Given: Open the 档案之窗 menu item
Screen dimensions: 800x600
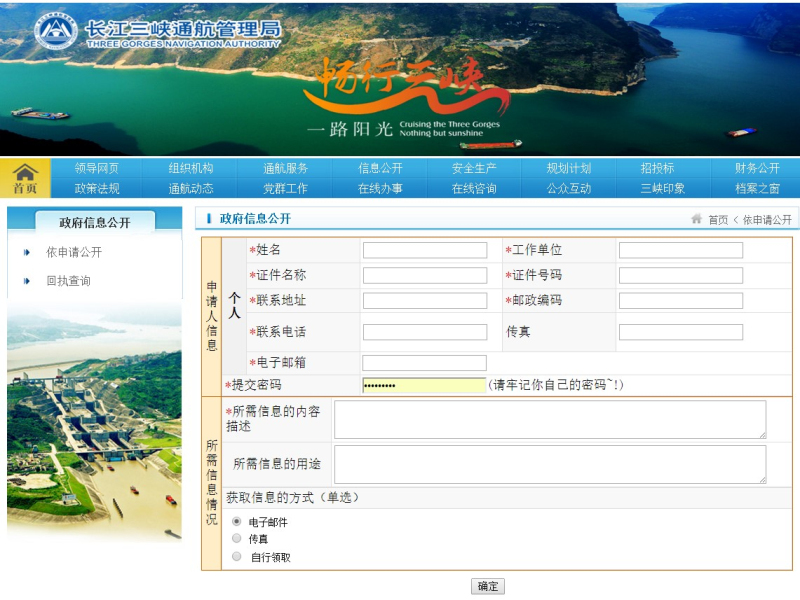Looking at the screenshot, I should 757,188.
